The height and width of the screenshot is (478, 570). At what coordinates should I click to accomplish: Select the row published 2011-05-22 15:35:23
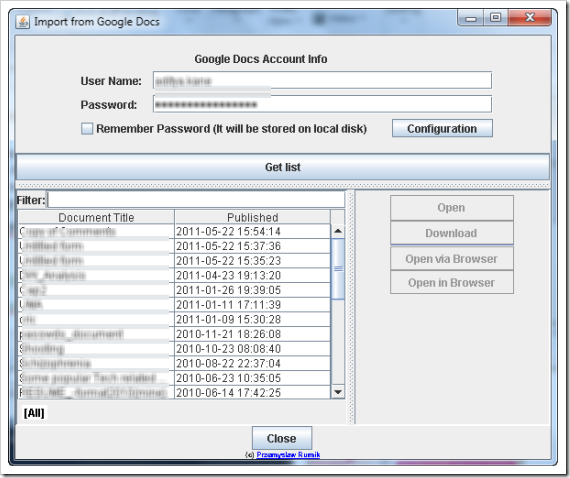(x=174, y=261)
